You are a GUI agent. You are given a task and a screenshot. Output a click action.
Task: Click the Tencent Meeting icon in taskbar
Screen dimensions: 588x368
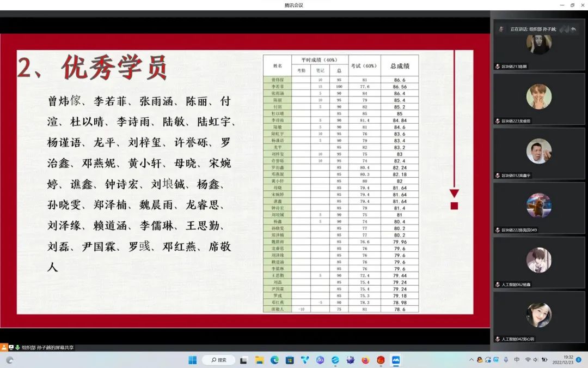pyautogui.click(x=396, y=360)
